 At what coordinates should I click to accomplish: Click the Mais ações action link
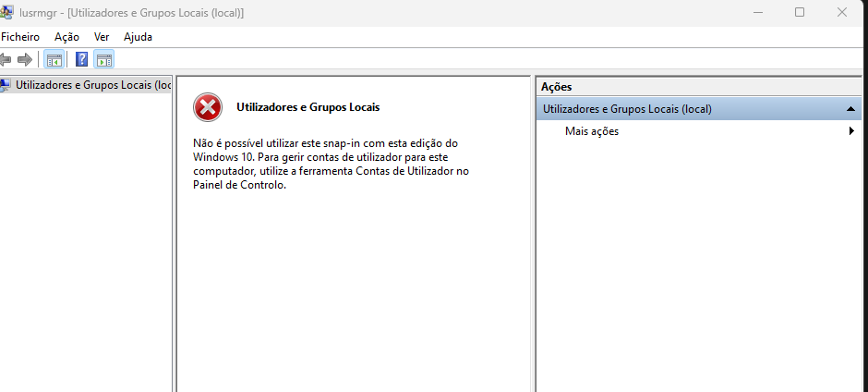pyautogui.click(x=592, y=131)
